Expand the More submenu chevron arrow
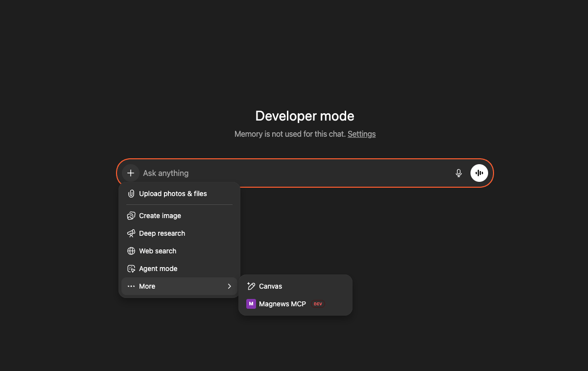The width and height of the screenshot is (588, 371). pos(229,286)
